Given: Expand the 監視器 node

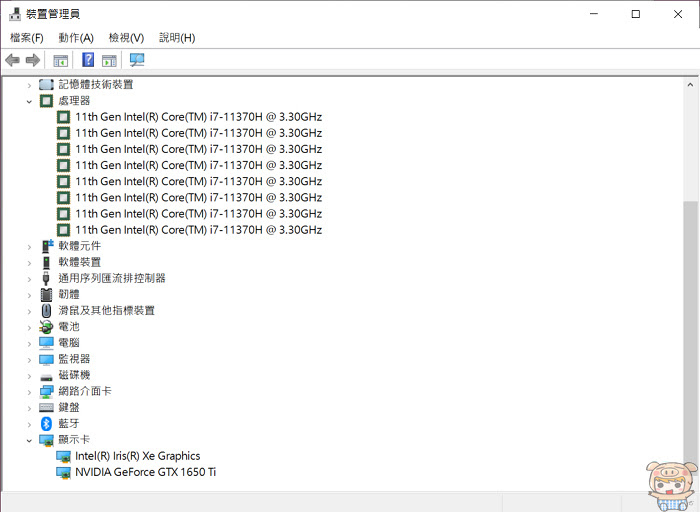Looking at the screenshot, I should pyautogui.click(x=29, y=360).
